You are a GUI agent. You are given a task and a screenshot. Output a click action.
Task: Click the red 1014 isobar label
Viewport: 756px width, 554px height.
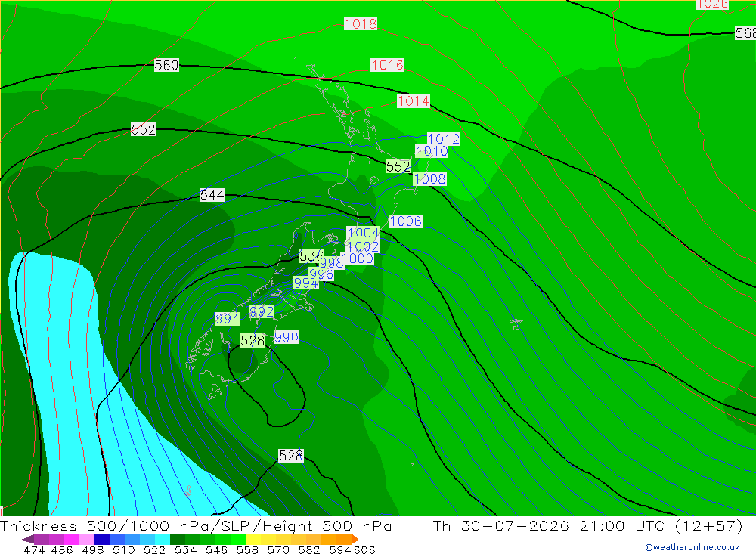414,101
